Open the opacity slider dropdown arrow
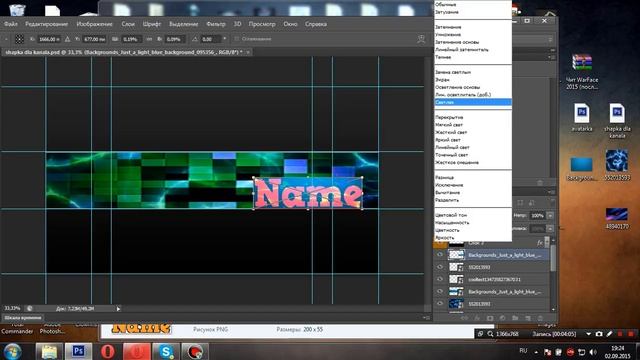Screen dimensions: 640x360 (x=550, y=216)
